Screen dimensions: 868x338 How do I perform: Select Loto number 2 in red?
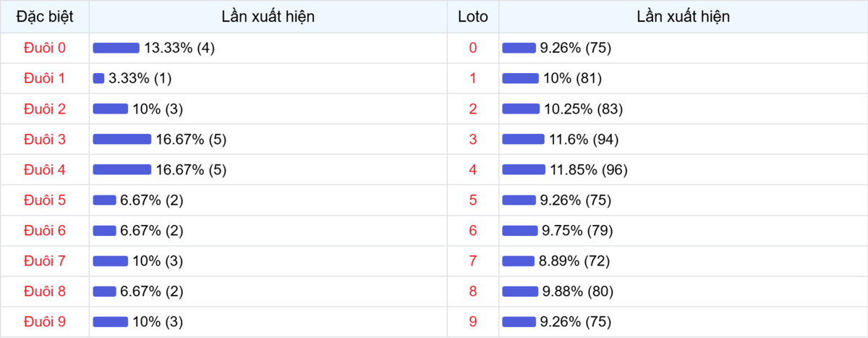(x=473, y=109)
